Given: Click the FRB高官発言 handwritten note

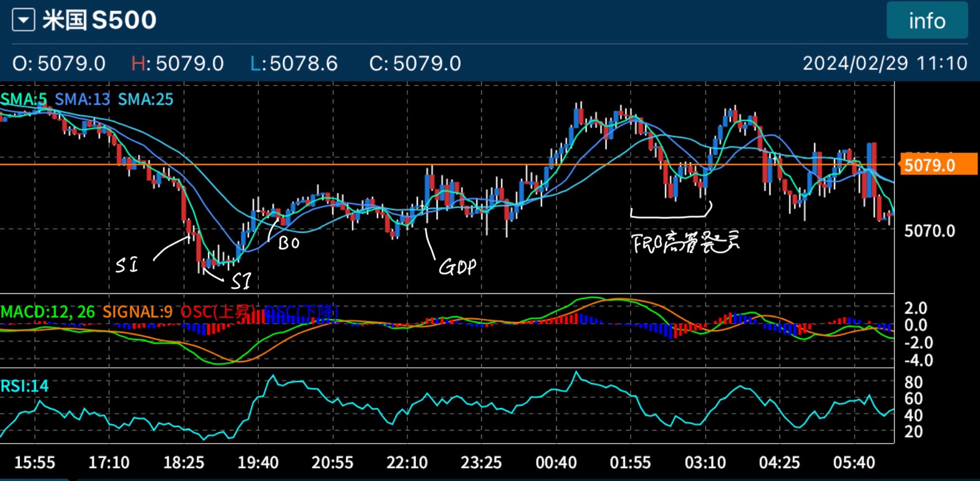Looking at the screenshot, I should (685, 242).
